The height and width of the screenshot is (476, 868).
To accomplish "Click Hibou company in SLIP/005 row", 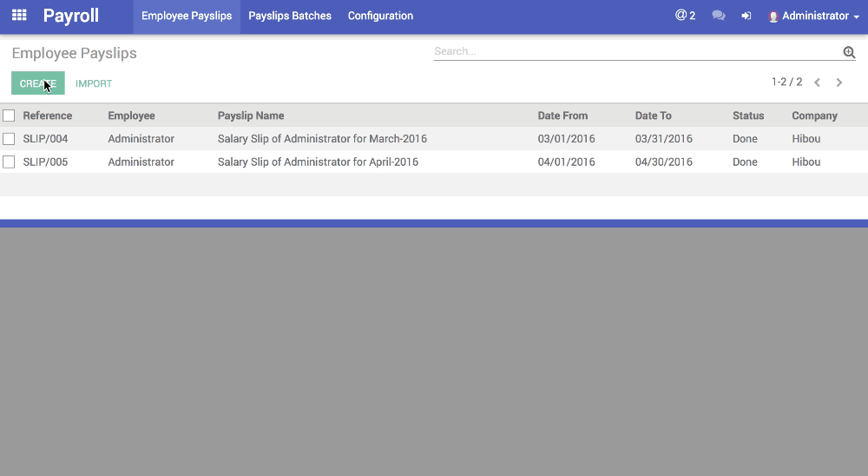I will point(806,162).
